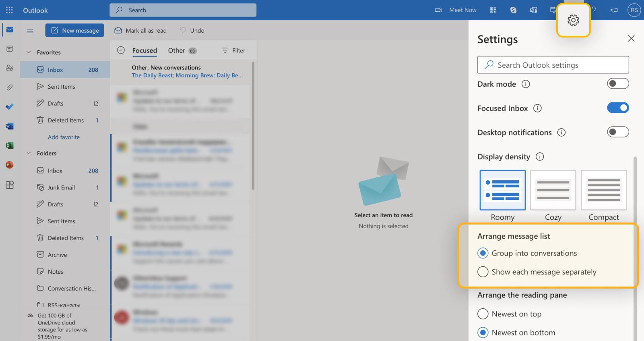Open Conversation History folder
This screenshot has width=644, height=341.
click(65, 289)
